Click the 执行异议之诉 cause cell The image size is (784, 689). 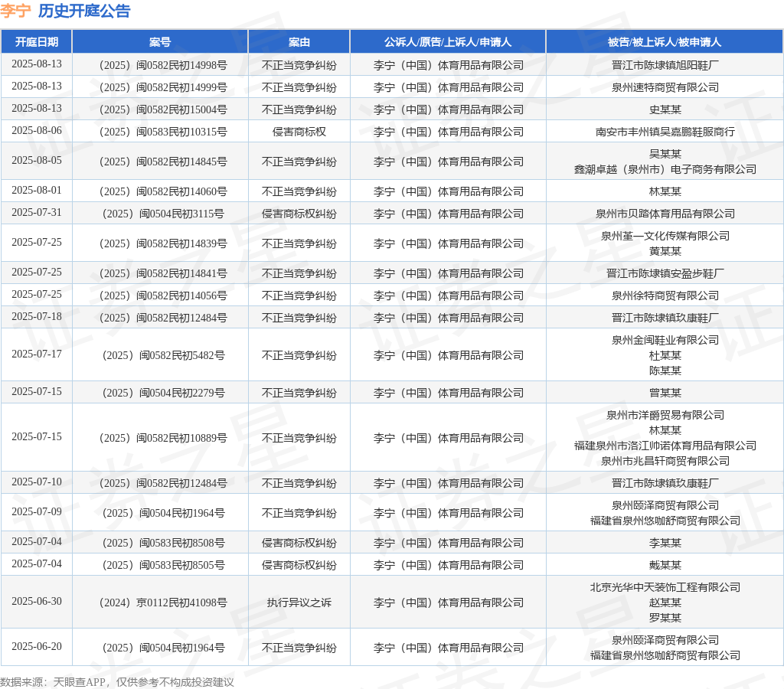pyautogui.click(x=299, y=602)
